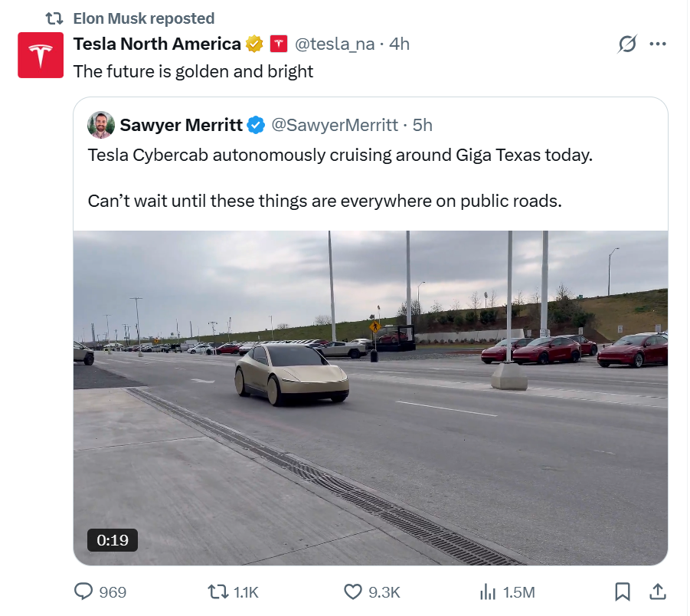Bookmark this Tesla post
The image size is (690, 616).
[623, 591]
